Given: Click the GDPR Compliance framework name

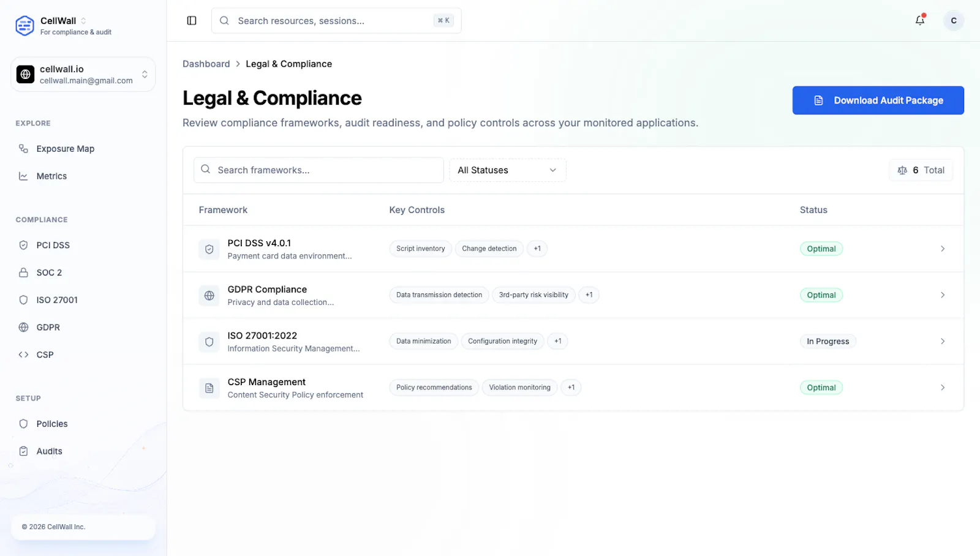Looking at the screenshot, I should point(267,290).
